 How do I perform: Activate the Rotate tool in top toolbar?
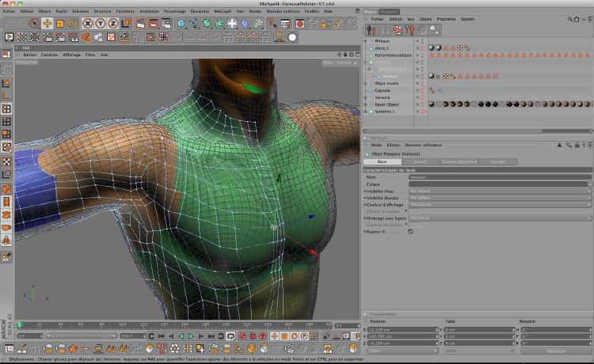[73, 24]
